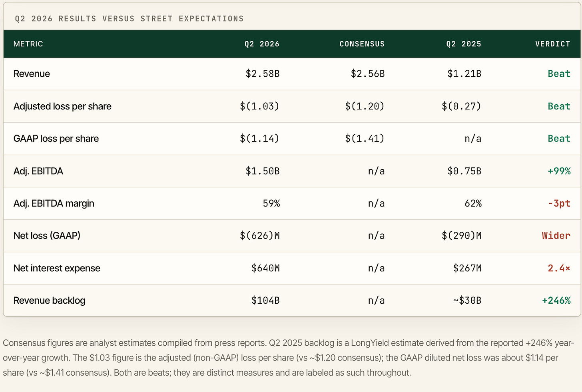Select the Beat verdict for Revenue

[559, 74]
